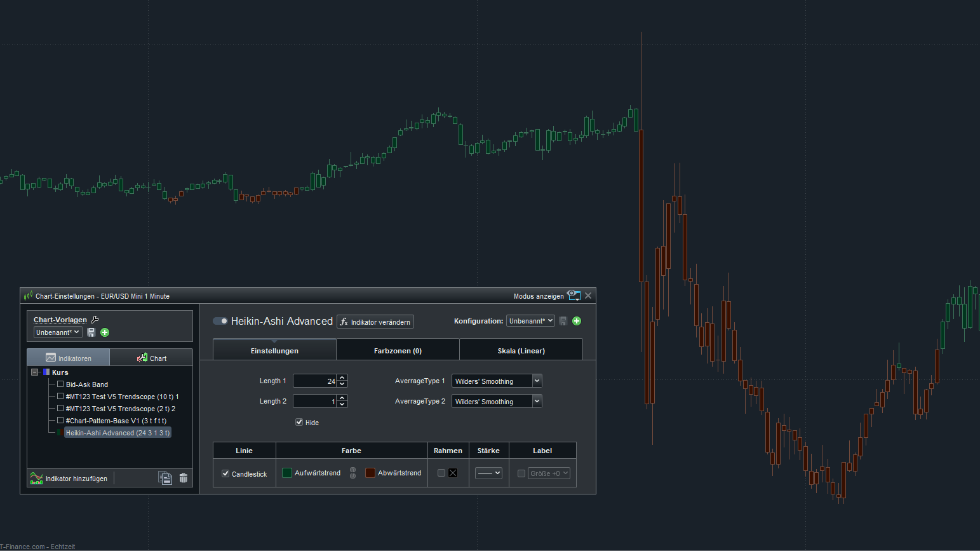Save indicator Konfiguration with floppy disk icon
Image resolution: width=980 pixels, height=551 pixels.
[x=563, y=321]
